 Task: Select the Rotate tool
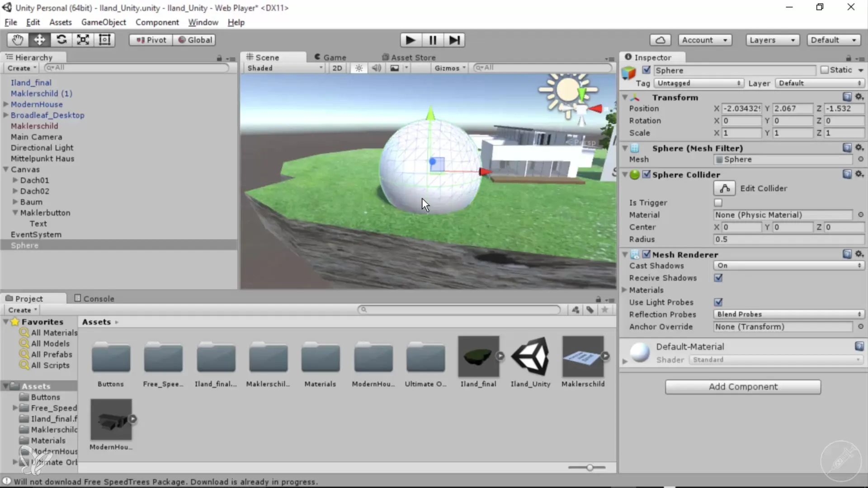(x=61, y=40)
